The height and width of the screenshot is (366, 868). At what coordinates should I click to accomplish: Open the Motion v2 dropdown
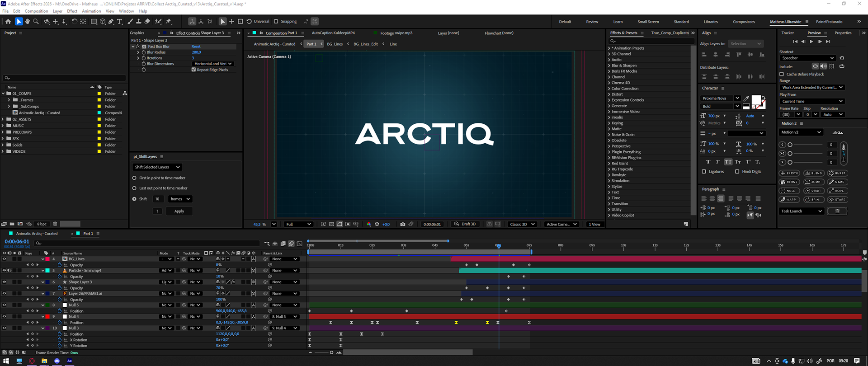pos(801,132)
